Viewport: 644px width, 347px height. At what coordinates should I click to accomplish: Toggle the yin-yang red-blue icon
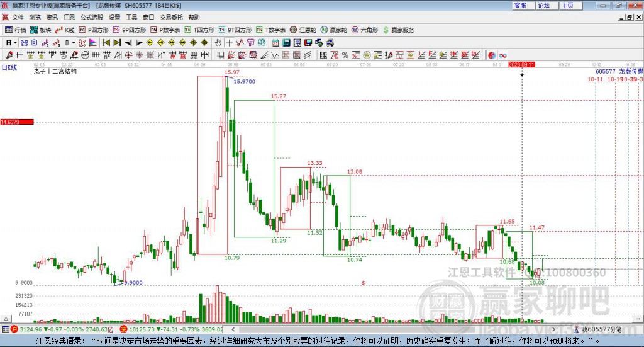492,55
